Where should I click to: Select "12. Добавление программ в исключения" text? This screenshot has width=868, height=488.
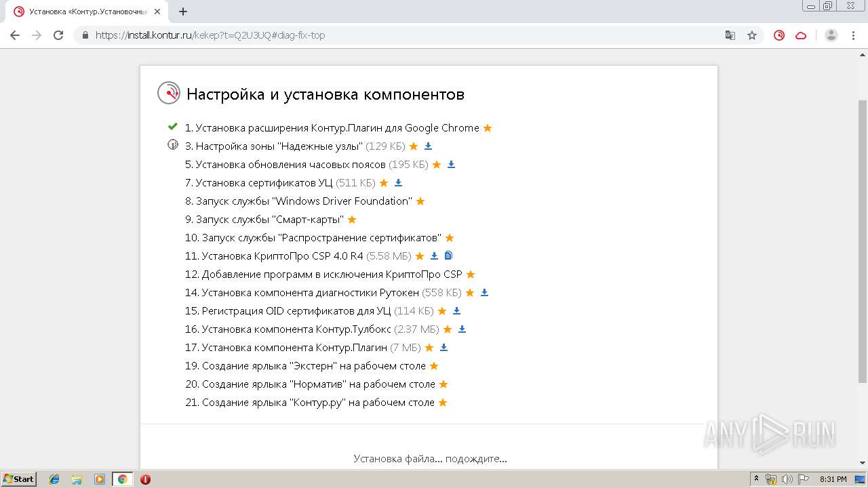[323, 274]
